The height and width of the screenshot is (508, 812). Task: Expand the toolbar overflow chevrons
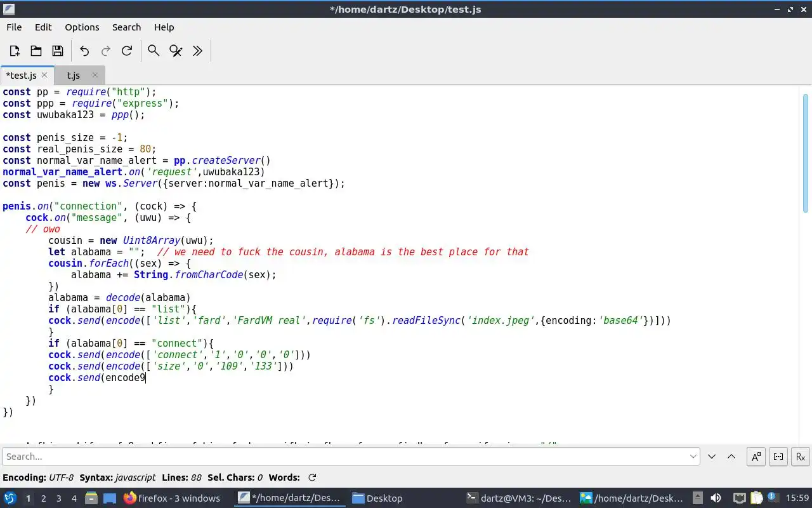(x=197, y=51)
